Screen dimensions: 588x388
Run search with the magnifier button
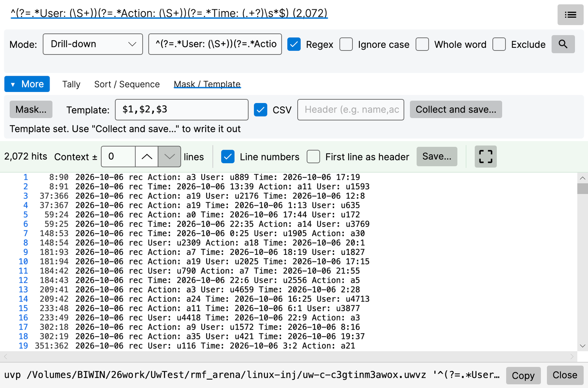(563, 44)
